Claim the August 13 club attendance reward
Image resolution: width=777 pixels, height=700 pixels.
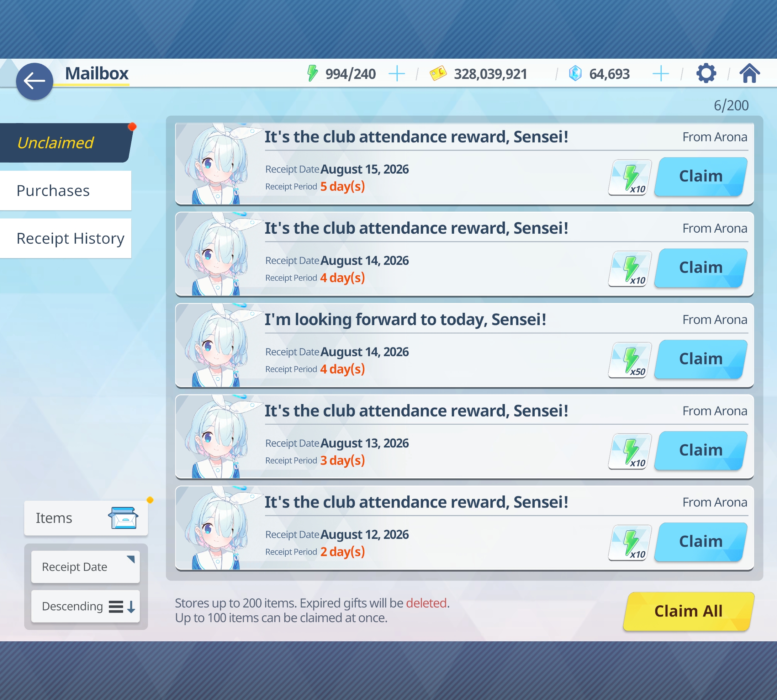click(701, 450)
